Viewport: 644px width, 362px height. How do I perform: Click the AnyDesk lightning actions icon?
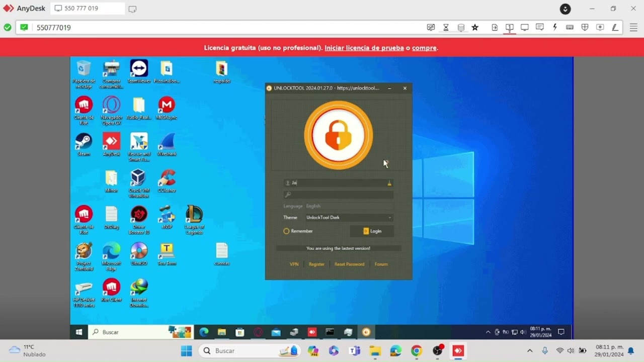[555, 28]
